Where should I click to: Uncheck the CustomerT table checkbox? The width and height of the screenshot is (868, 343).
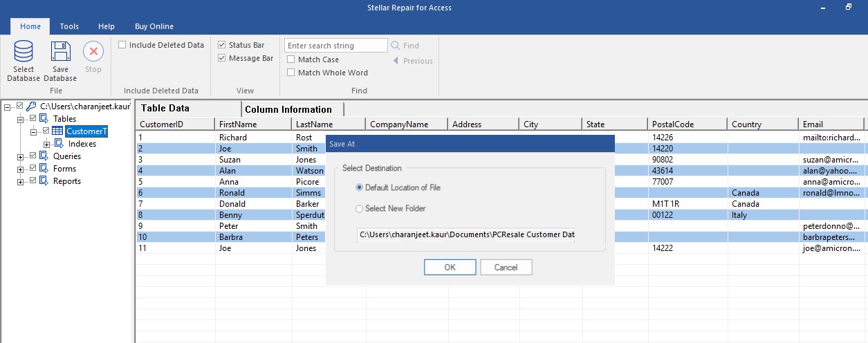[46, 131]
